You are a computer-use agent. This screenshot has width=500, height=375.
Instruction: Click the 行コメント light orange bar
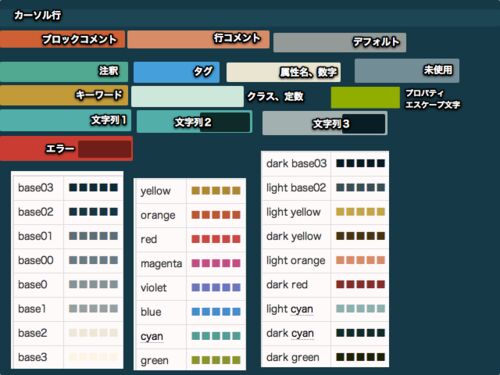(x=199, y=39)
